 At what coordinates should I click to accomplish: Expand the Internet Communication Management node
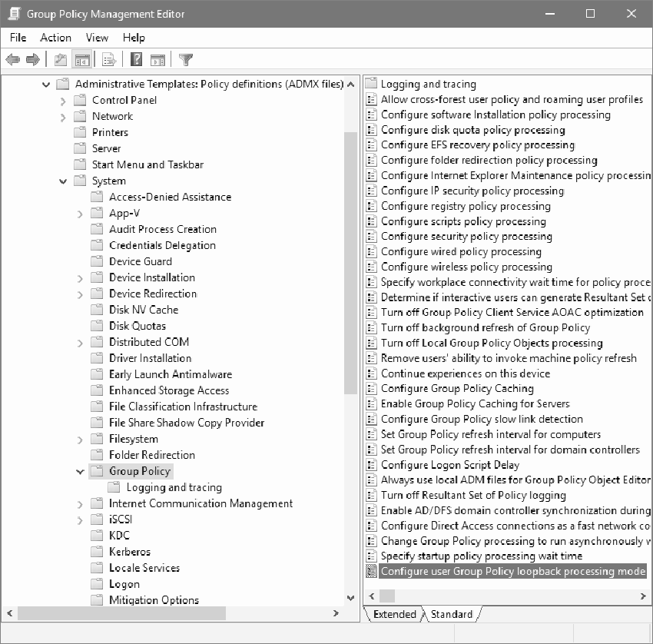pyautogui.click(x=80, y=503)
